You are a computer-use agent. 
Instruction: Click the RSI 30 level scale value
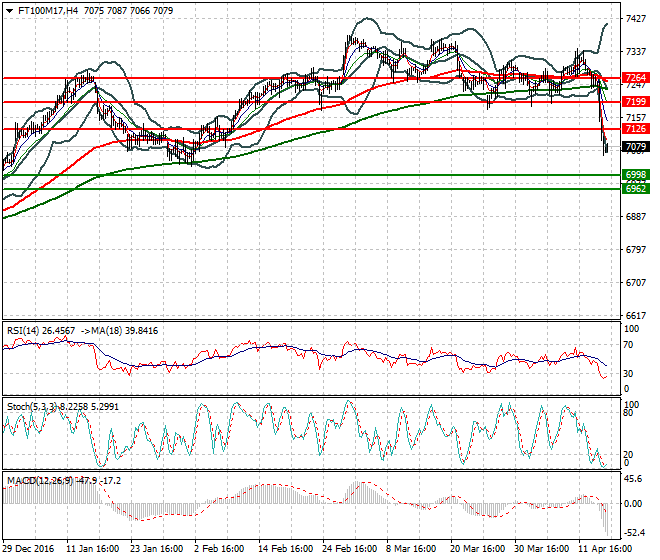pyautogui.click(x=628, y=373)
